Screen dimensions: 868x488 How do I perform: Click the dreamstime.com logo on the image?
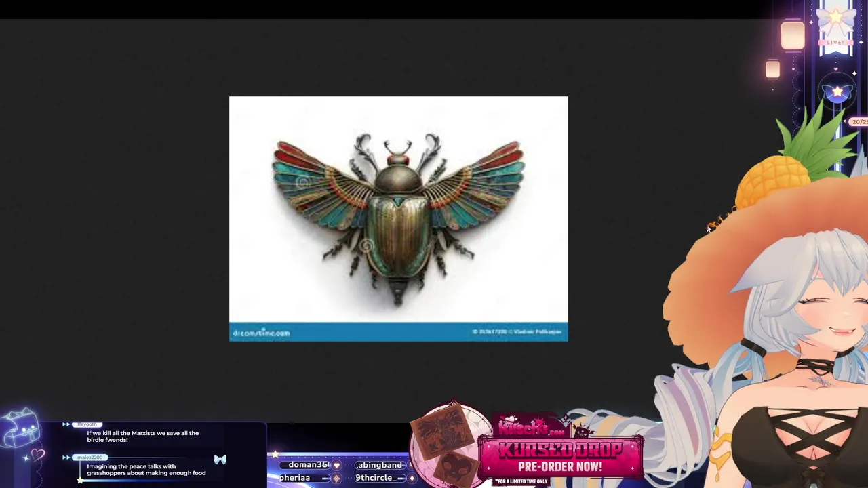tap(261, 333)
